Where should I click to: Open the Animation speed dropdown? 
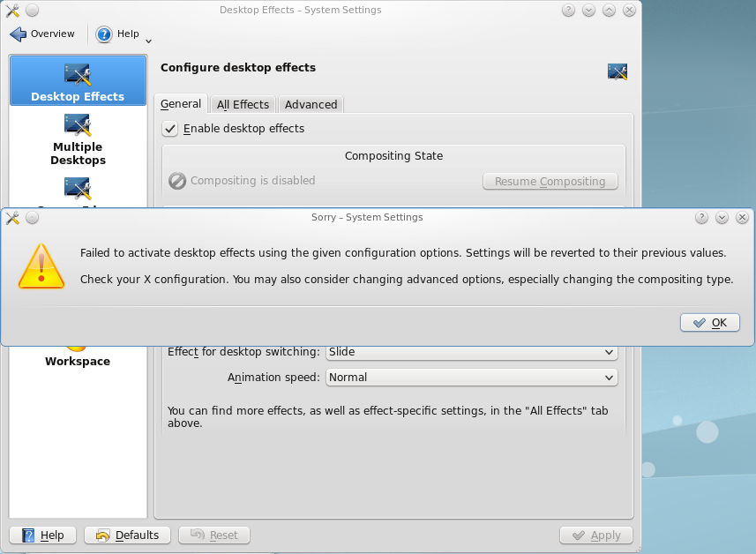(x=471, y=378)
